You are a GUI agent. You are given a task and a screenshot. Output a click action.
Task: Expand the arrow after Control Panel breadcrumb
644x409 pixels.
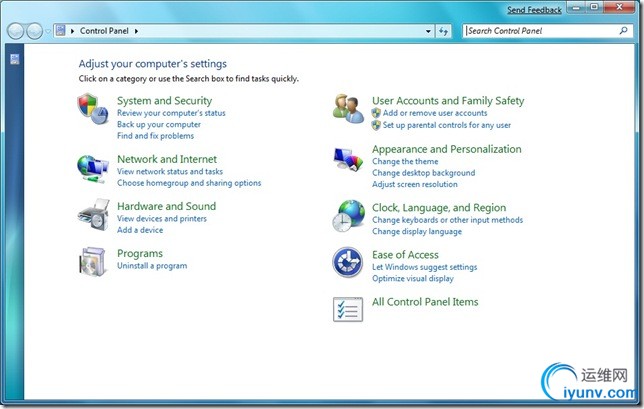(x=136, y=31)
